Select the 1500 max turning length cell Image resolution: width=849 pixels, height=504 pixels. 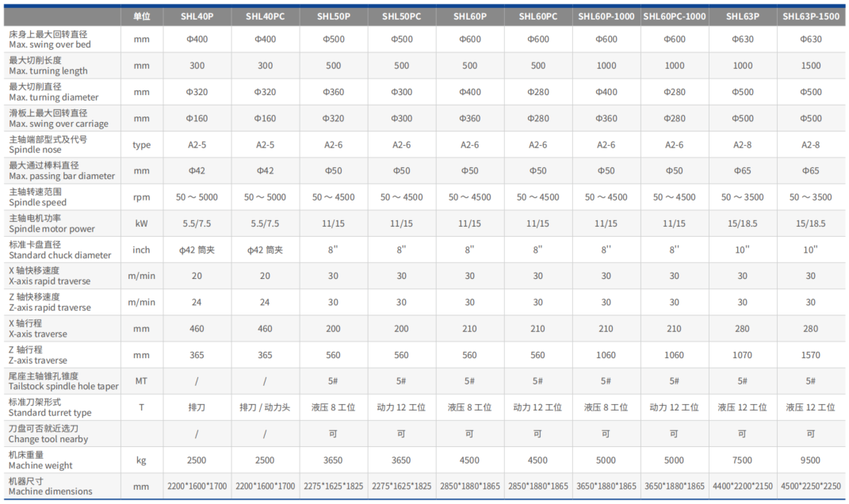(x=810, y=66)
